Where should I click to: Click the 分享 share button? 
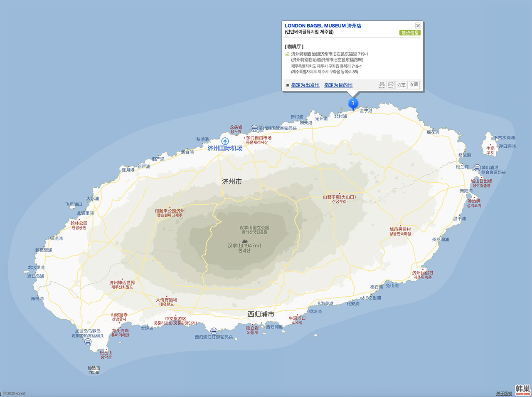click(x=401, y=85)
